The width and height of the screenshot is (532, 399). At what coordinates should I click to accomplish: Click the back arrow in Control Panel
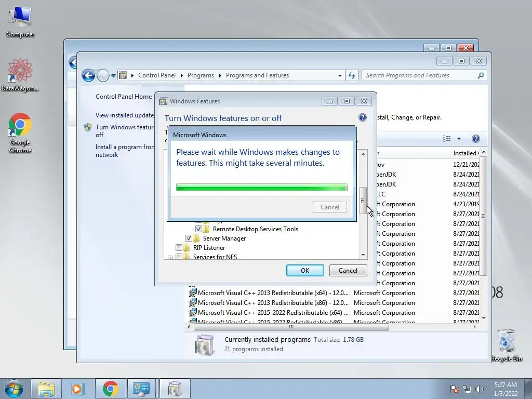coord(88,75)
